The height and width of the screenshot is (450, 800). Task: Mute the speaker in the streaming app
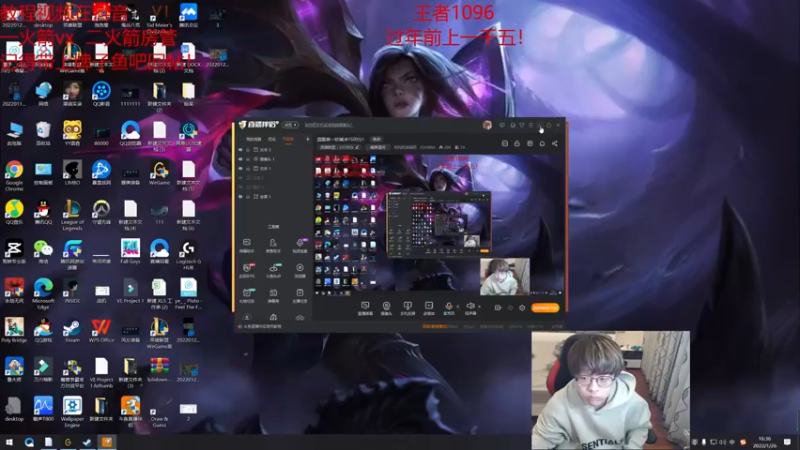click(470, 307)
